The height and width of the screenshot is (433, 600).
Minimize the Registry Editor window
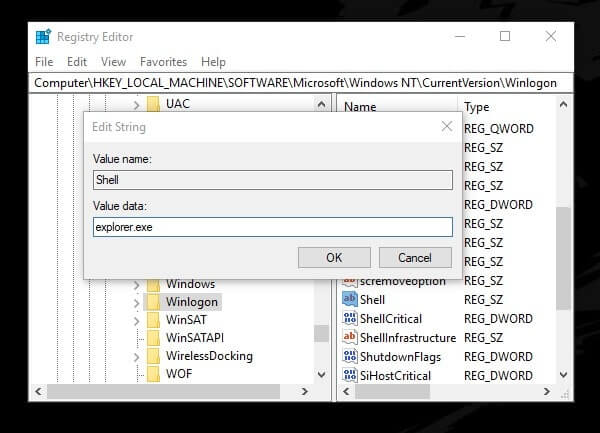click(460, 36)
